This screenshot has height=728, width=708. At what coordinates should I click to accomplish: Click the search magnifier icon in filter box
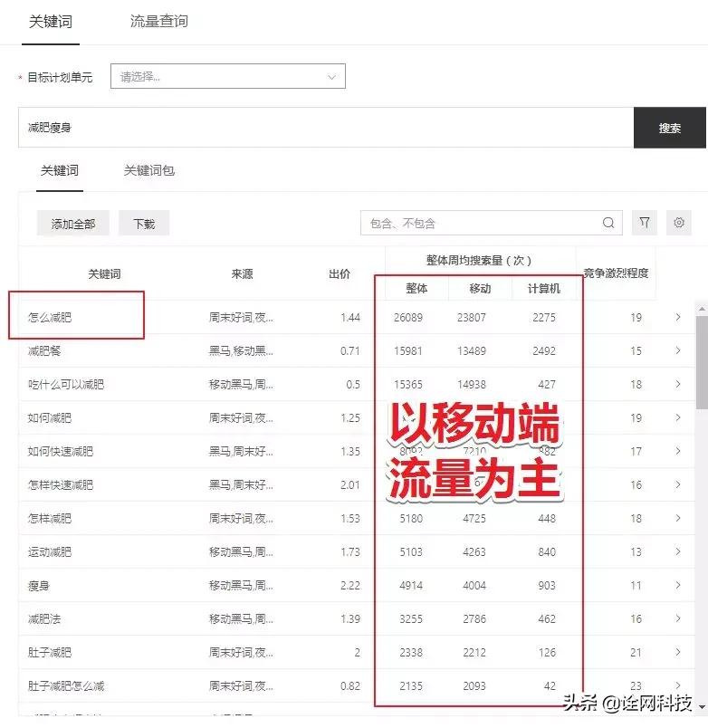(x=608, y=223)
